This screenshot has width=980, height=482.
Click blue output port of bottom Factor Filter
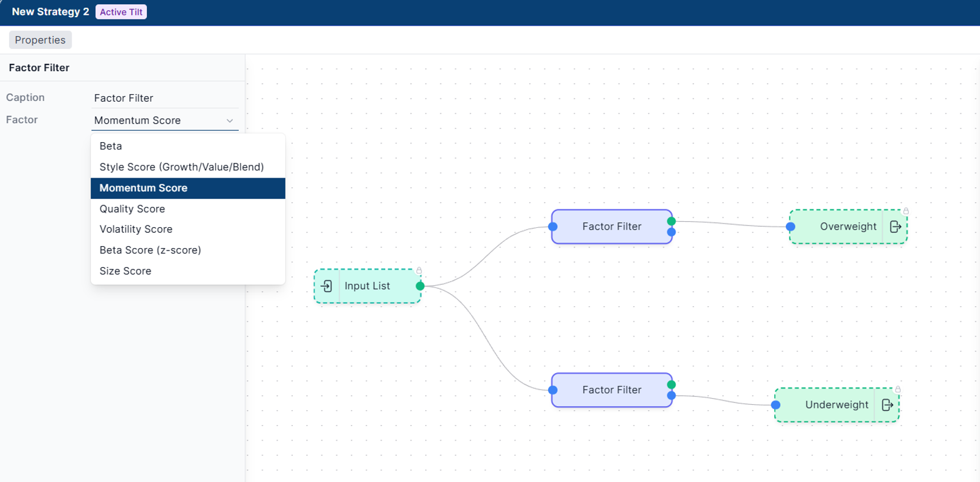(x=671, y=396)
